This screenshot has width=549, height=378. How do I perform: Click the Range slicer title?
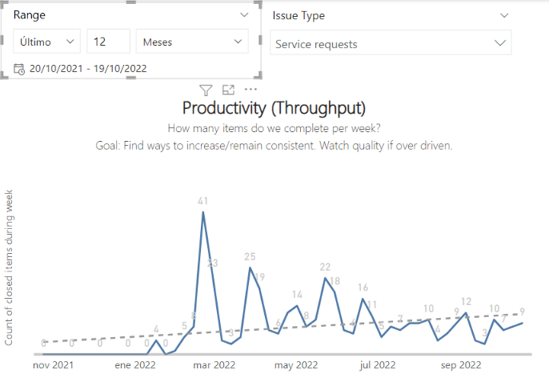tap(29, 15)
